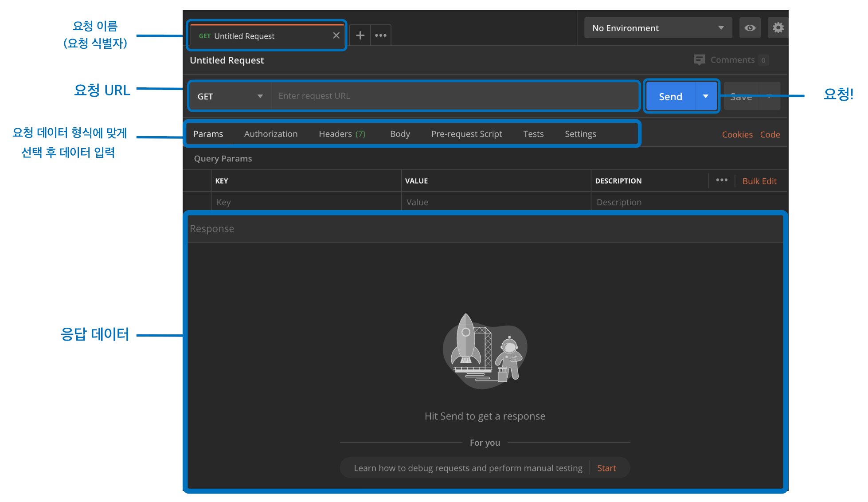This screenshot has width=868, height=502.
Task: Expand the No Environment dropdown
Action: (658, 28)
